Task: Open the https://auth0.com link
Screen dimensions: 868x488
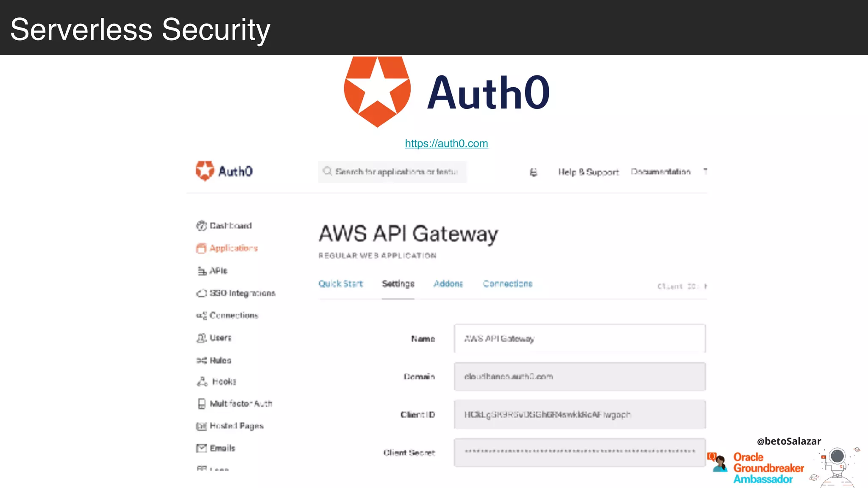Action: tap(446, 144)
